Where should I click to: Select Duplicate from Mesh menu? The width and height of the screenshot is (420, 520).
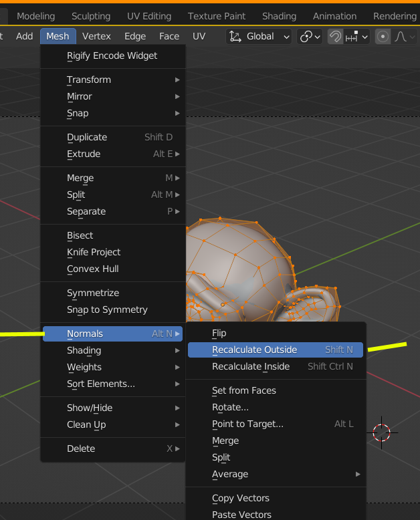(113, 137)
